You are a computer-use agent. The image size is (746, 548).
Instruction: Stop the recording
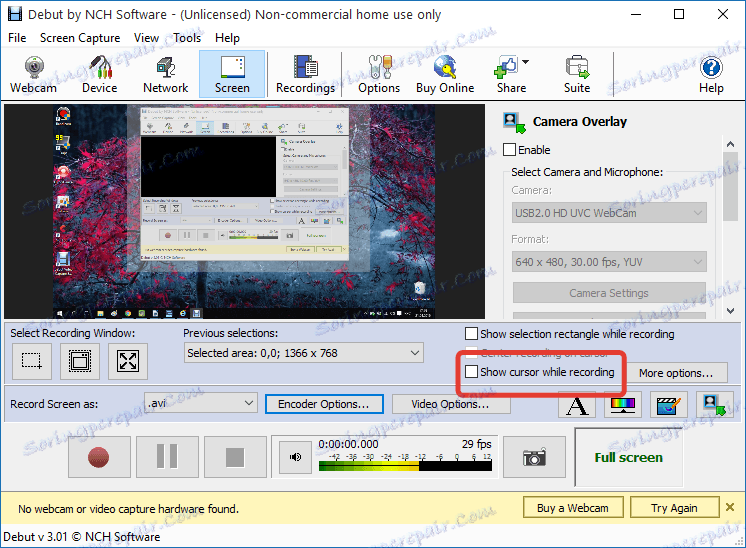235,457
